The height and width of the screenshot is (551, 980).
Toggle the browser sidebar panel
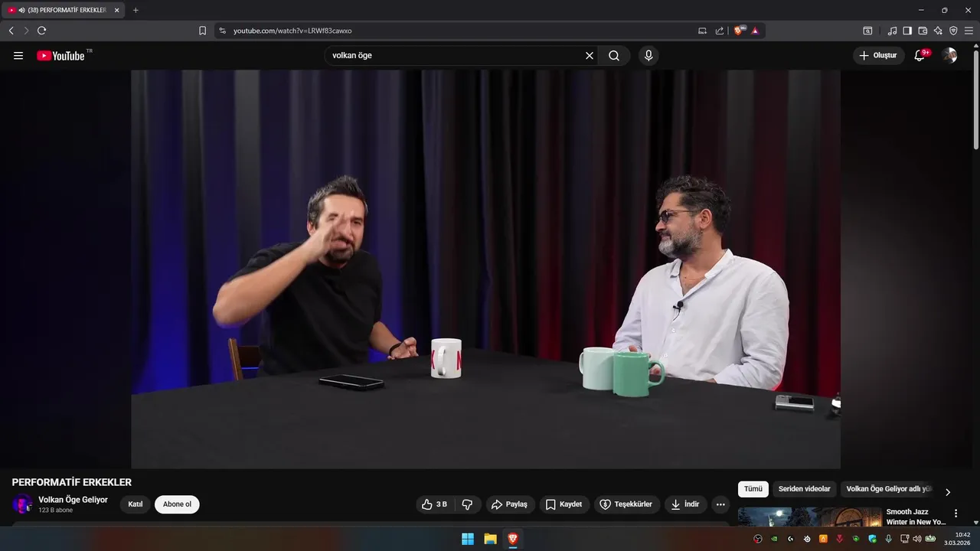pos(907,31)
